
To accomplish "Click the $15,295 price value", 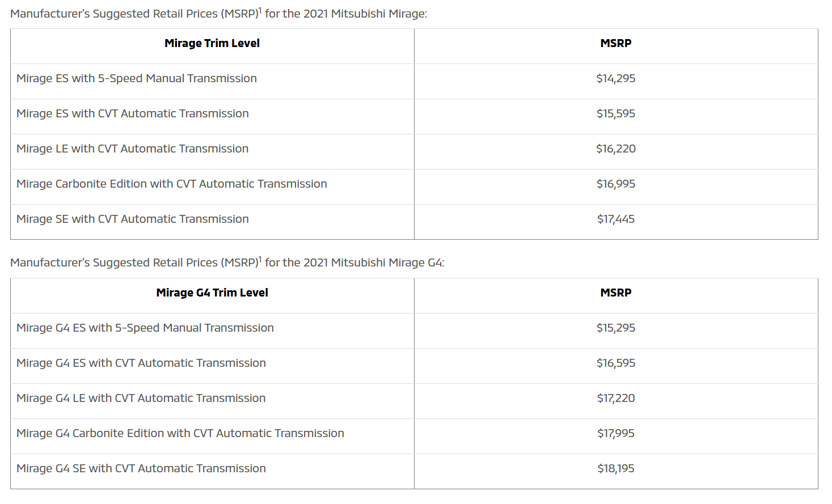I will click(616, 328).
